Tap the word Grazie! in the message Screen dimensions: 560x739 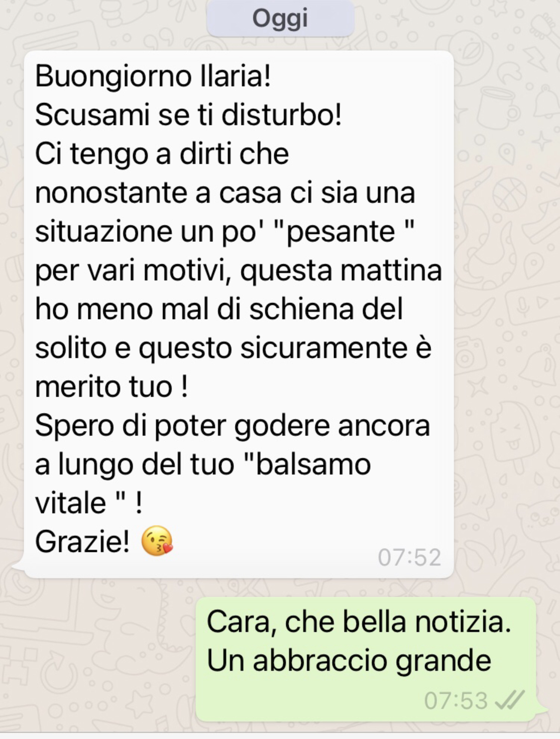tap(83, 541)
